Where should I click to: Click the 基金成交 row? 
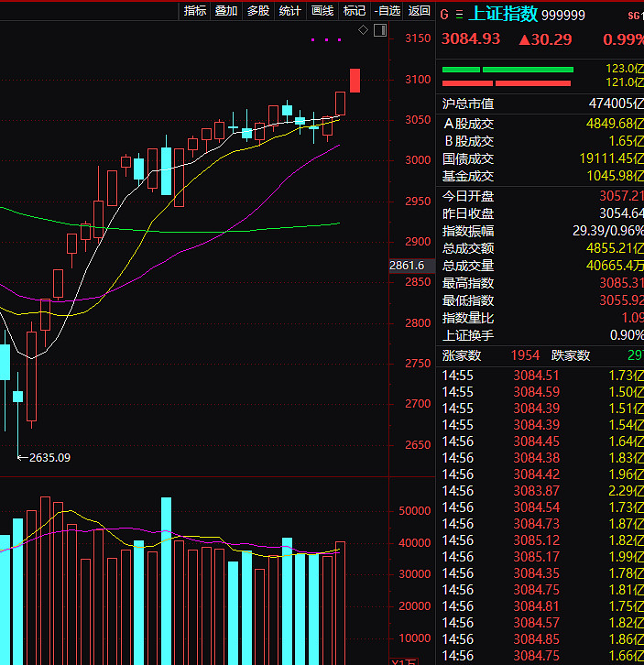point(542,176)
